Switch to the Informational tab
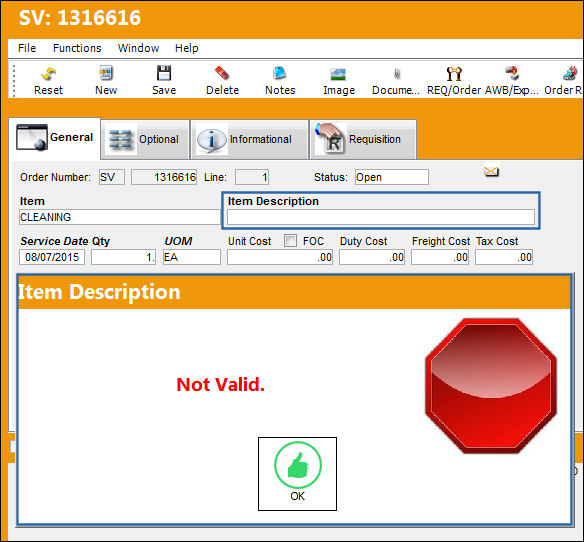The height and width of the screenshot is (542, 584). click(250, 139)
